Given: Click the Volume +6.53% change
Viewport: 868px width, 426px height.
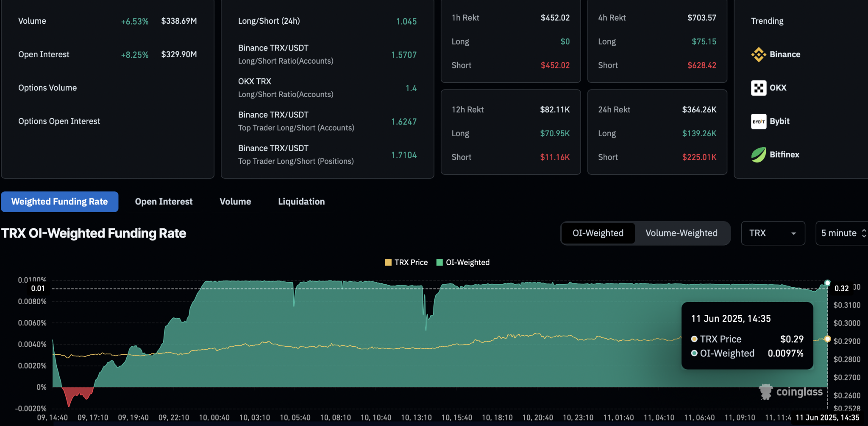Looking at the screenshot, I should click(x=135, y=21).
